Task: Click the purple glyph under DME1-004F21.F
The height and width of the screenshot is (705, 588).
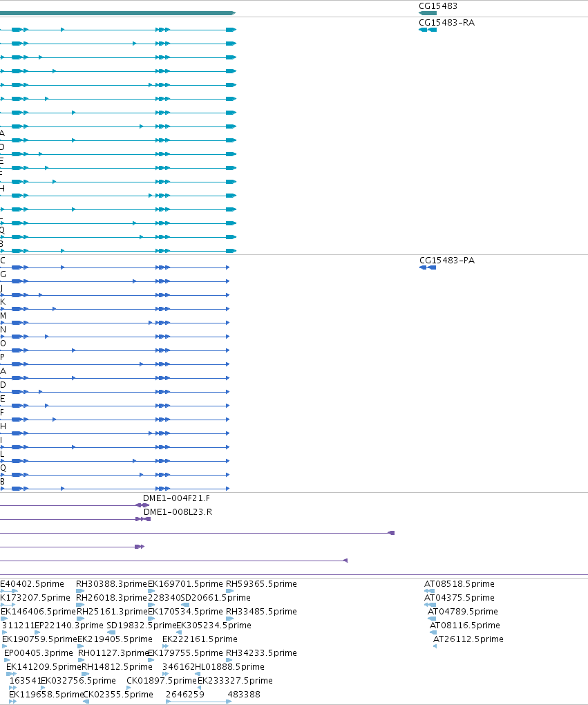Action: click(142, 505)
